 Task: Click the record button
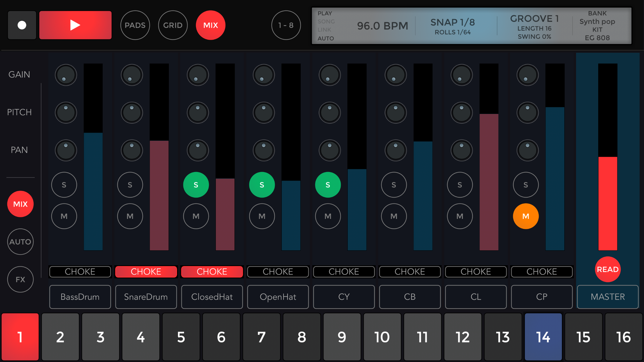[x=22, y=25]
